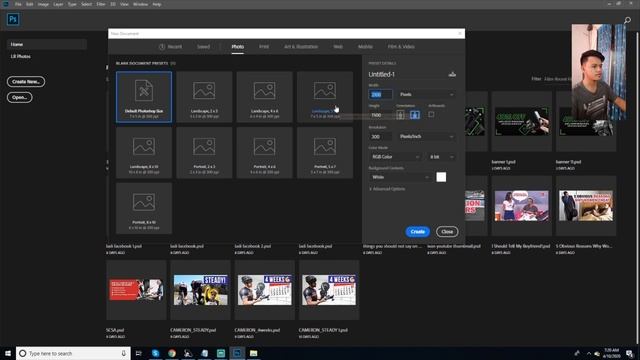The width and height of the screenshot is (640, 360).
Task: Click the Width input field
Action: [x=380, y=94]
